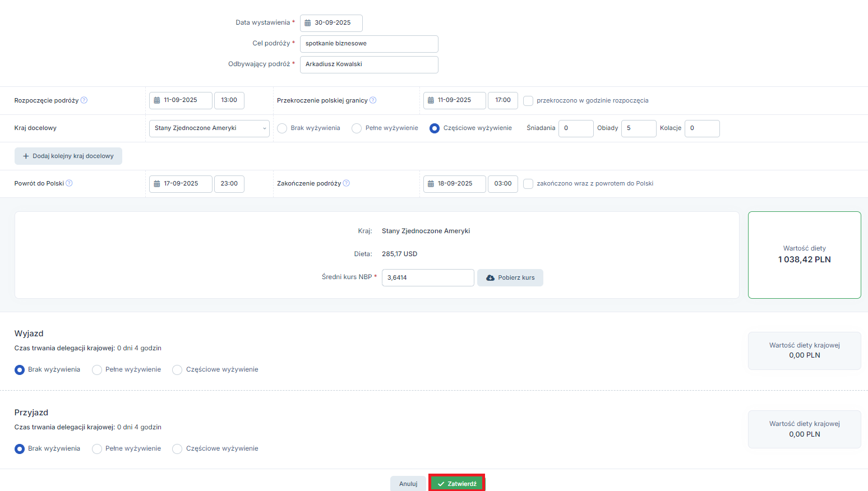This screenshot has height=491, width=868.
Task: Click help icon beside Zakończenie podróży
Action: point(346,183)
